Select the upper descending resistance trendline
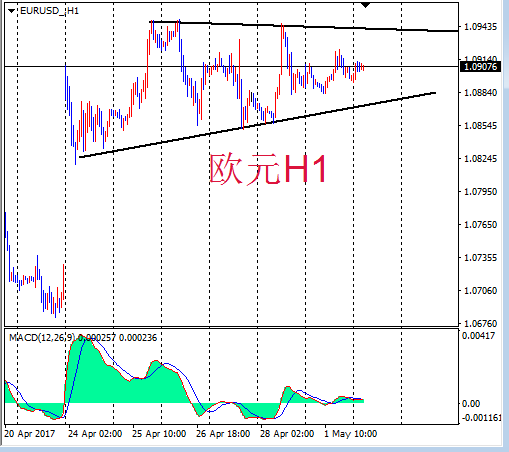509x452 pixels. [x=303, y=26]
